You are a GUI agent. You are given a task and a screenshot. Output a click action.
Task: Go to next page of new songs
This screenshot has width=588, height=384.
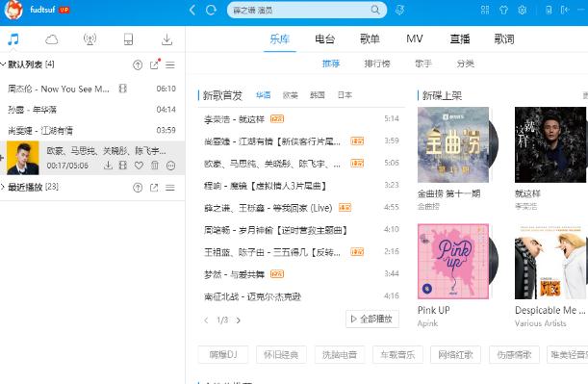pos(238,320)
